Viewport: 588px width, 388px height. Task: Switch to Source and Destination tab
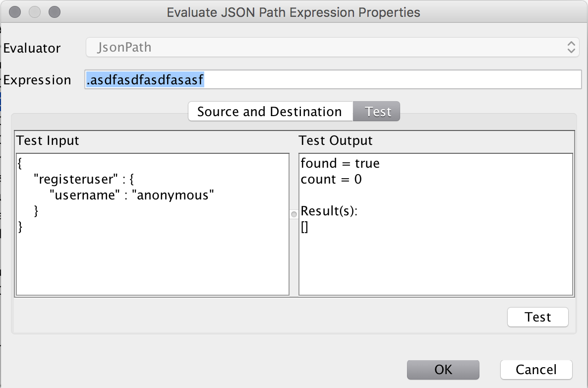[270, 112]
